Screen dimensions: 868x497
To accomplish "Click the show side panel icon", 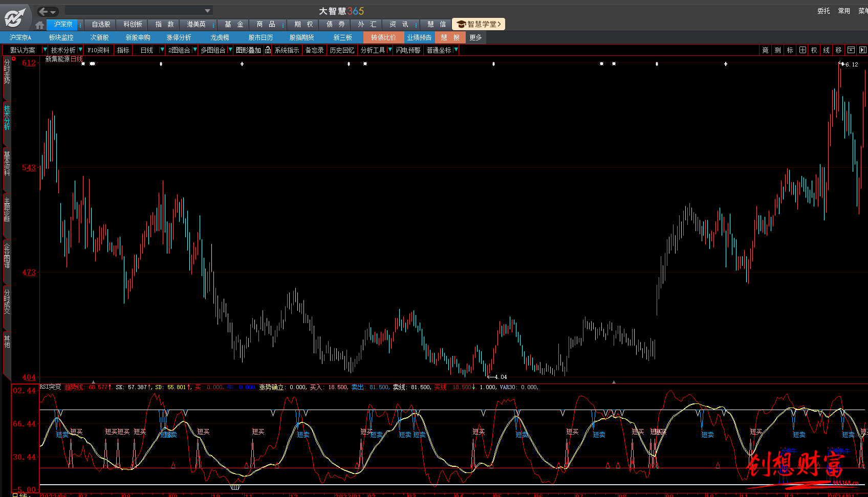I will tap(862, 50).
